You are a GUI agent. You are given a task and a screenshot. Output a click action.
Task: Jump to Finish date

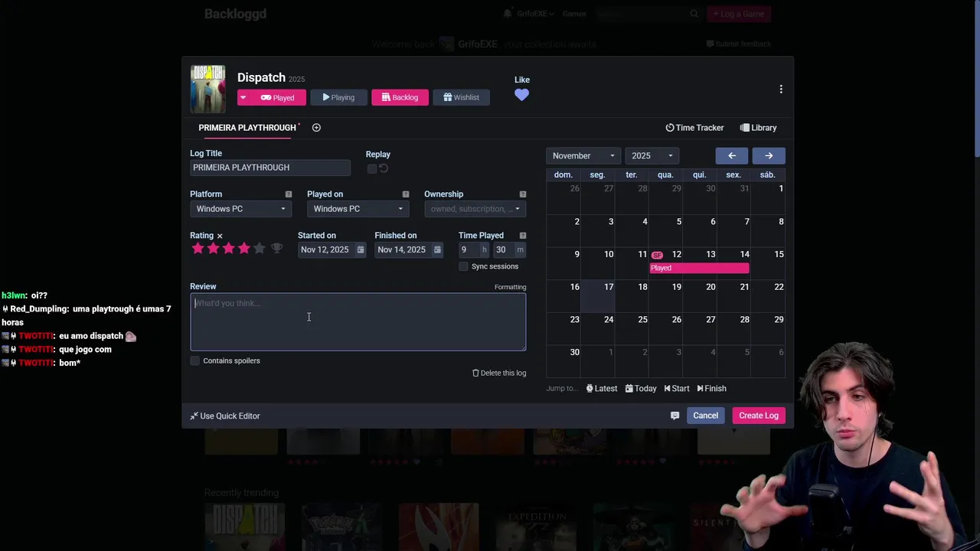tap(711, 389)
